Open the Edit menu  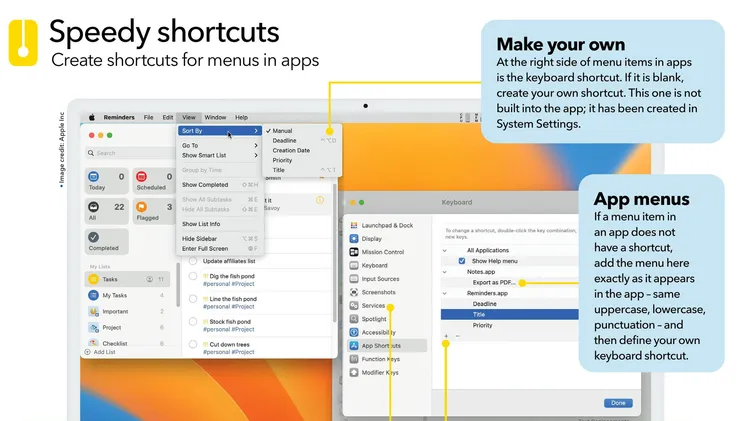click(167, 117)
